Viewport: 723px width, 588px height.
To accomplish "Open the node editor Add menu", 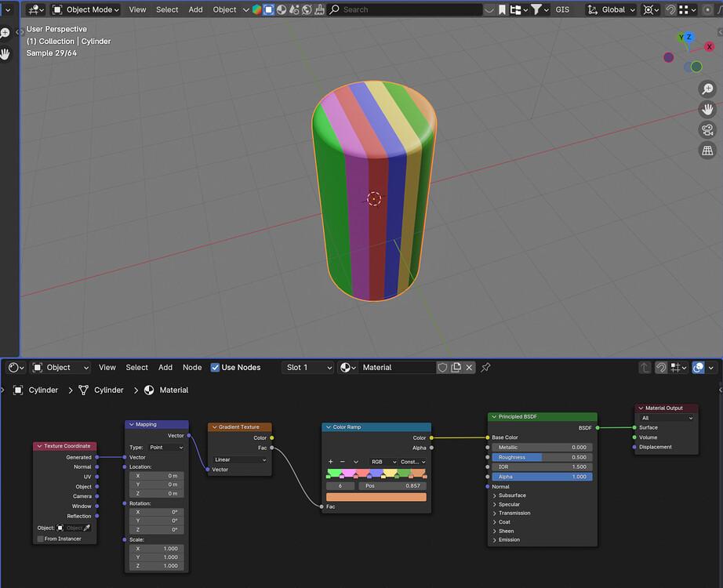I will click(x=165, y=368).
